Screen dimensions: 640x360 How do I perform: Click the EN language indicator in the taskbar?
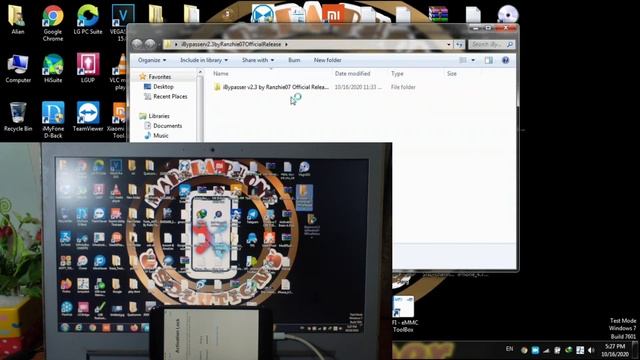tap(509, 349)
